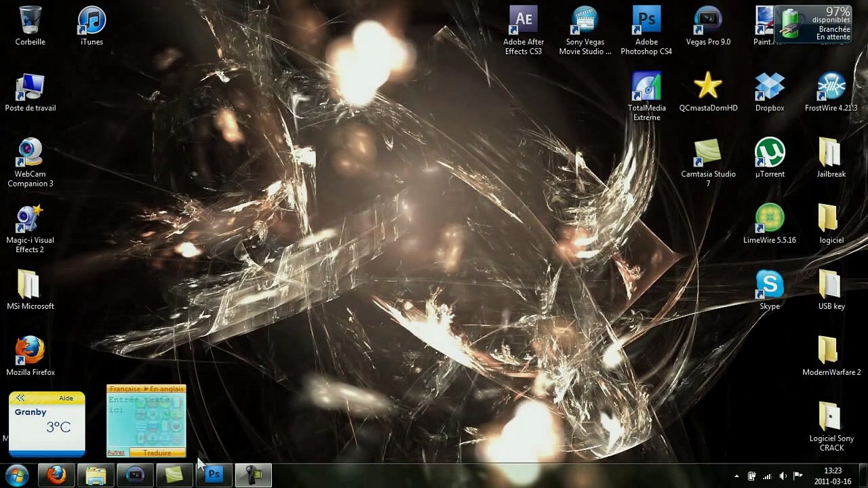Click the double-arrow on the weather gadget
868x488 pixels.
coord(20,399)
